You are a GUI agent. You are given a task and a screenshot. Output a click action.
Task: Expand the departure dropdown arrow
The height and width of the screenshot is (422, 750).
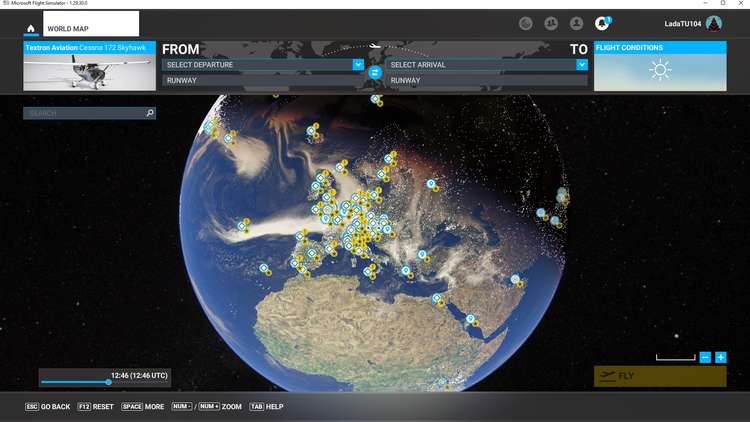click(x=358, y=65)
